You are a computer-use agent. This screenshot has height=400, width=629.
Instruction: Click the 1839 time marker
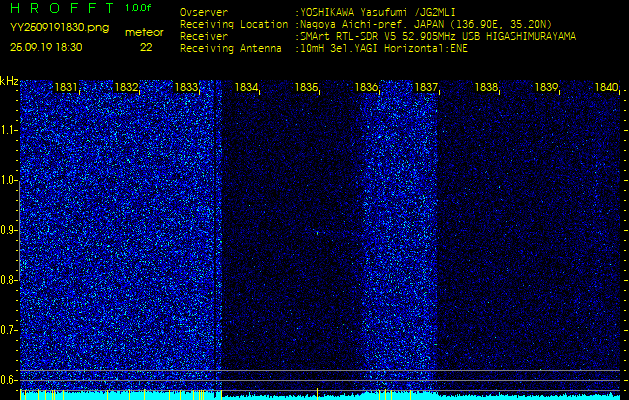pos(546,87)
